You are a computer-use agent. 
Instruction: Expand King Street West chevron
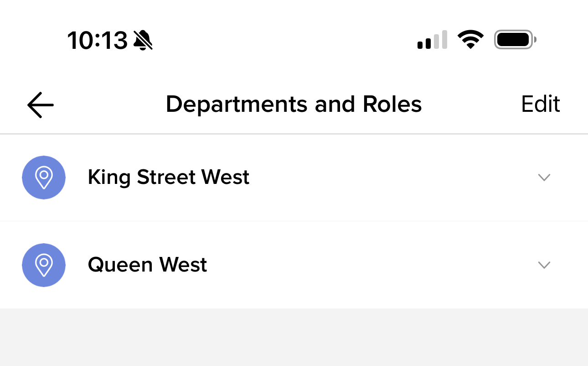544,178
